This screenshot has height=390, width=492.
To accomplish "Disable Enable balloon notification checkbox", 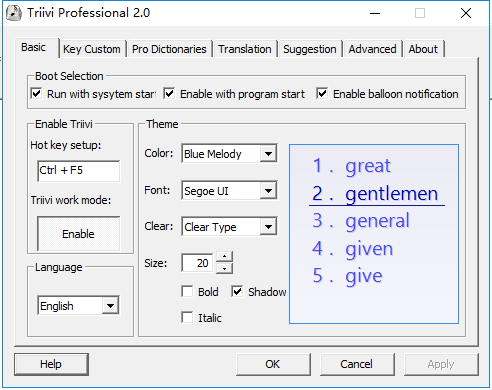I will pos(322,94).
